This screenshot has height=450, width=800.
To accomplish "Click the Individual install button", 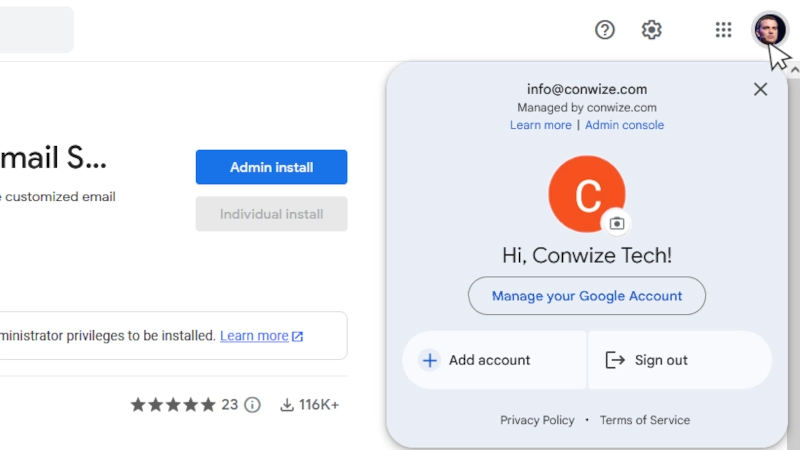I will click(271, 214).
